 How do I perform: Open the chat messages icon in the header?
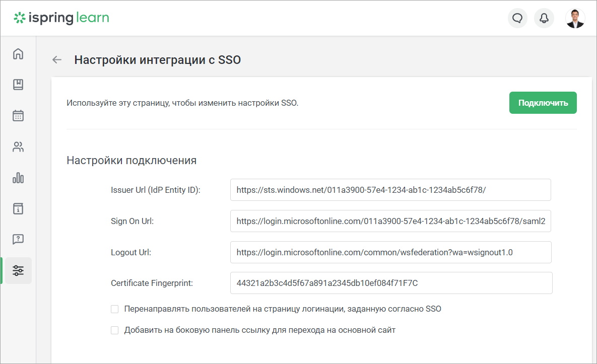517,18
